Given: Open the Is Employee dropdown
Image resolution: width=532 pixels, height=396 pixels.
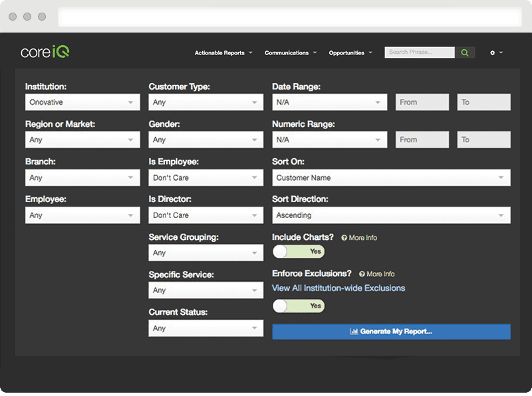Looking at the screenshot, I should coord(206,177).
